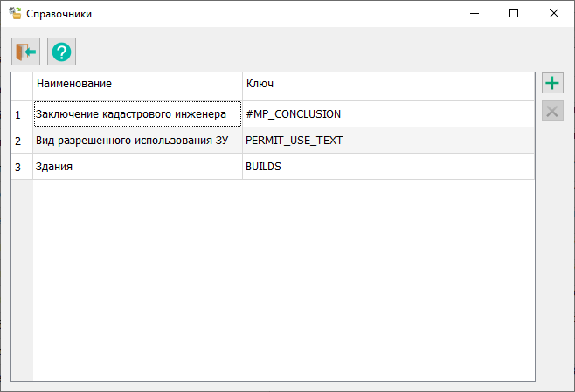
Task: Select row number 2 header
Action: click(21, 141)
